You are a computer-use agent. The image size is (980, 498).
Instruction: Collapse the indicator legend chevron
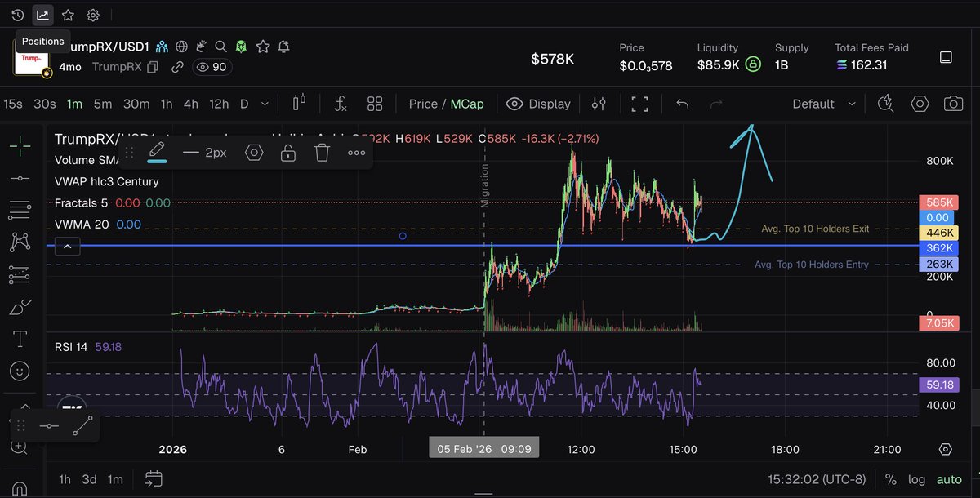pyautogui.click(x=69, y=245)
